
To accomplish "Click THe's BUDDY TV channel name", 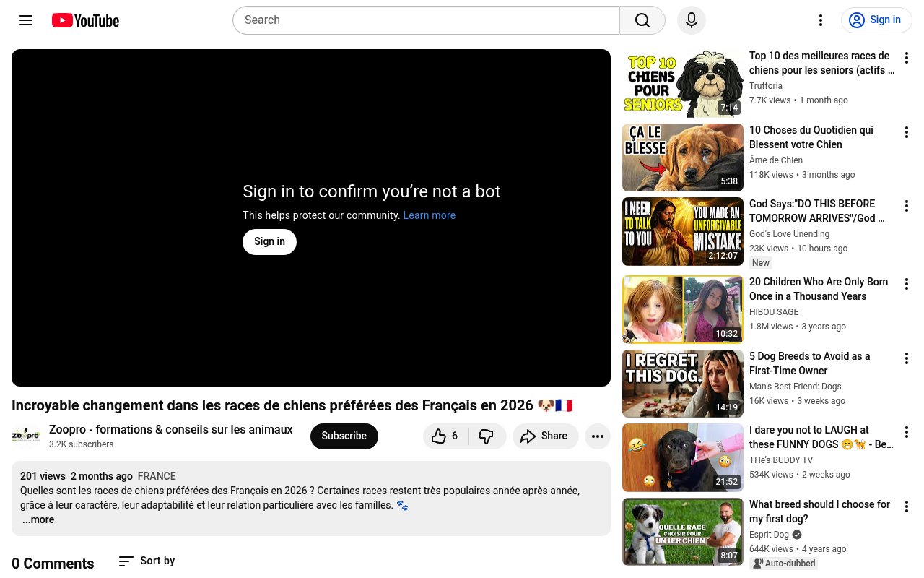I will pyautogui.click(x=781, y=460).
